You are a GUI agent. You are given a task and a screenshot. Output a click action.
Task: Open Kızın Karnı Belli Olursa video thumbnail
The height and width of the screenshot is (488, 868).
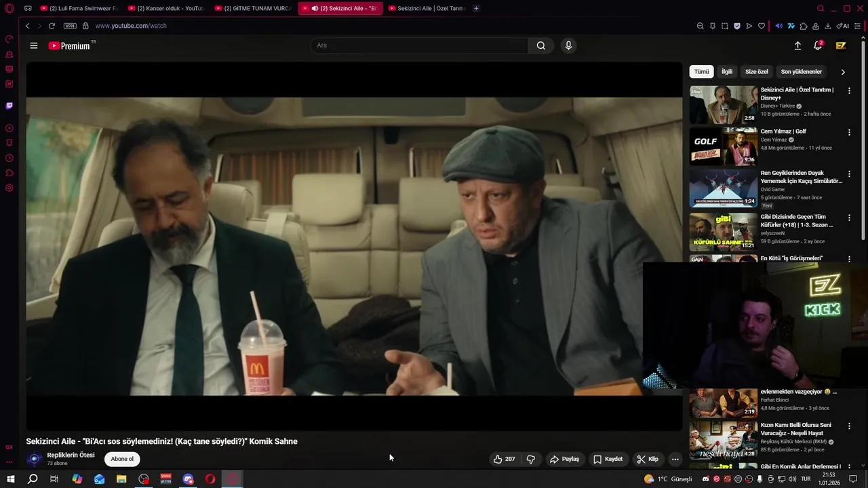pos(723,441)
